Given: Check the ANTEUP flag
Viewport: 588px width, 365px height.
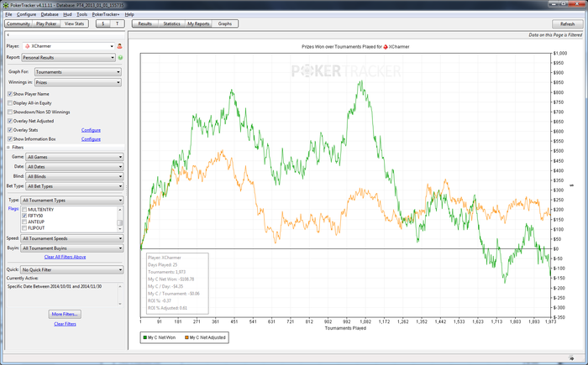Looking at the screenshot, I should (24, 222).
